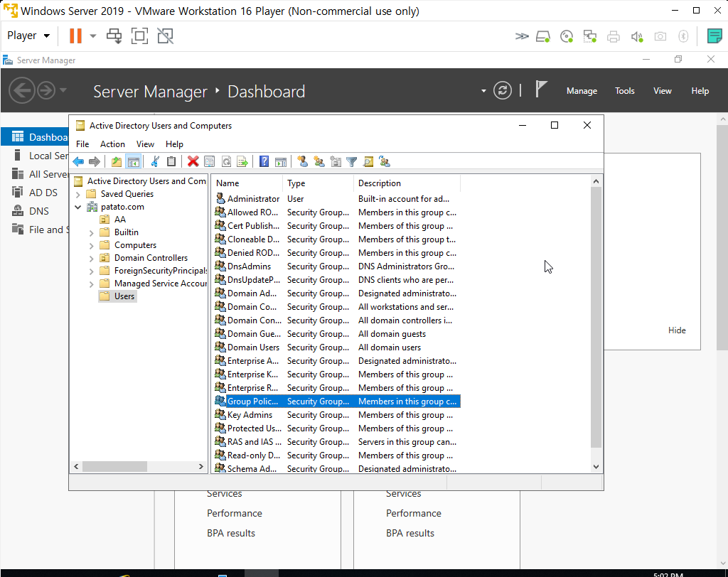Select the AA folder in tree

click(119, 219)
